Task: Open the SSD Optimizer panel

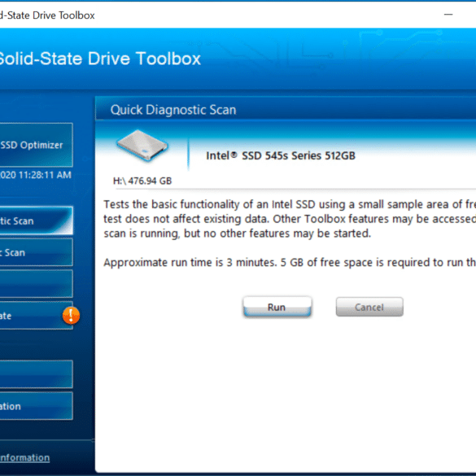Action: [36, 145]
